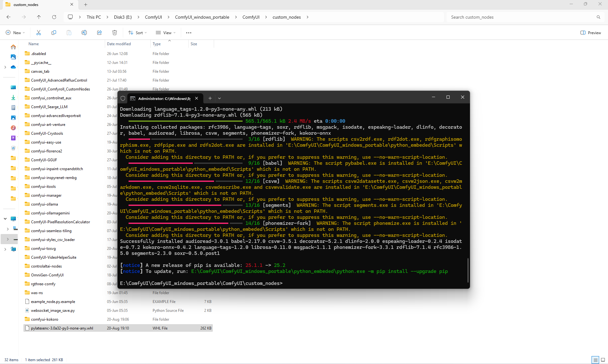Click the Share icon in toolbar

pyautogui.click(x=99, y=33)
